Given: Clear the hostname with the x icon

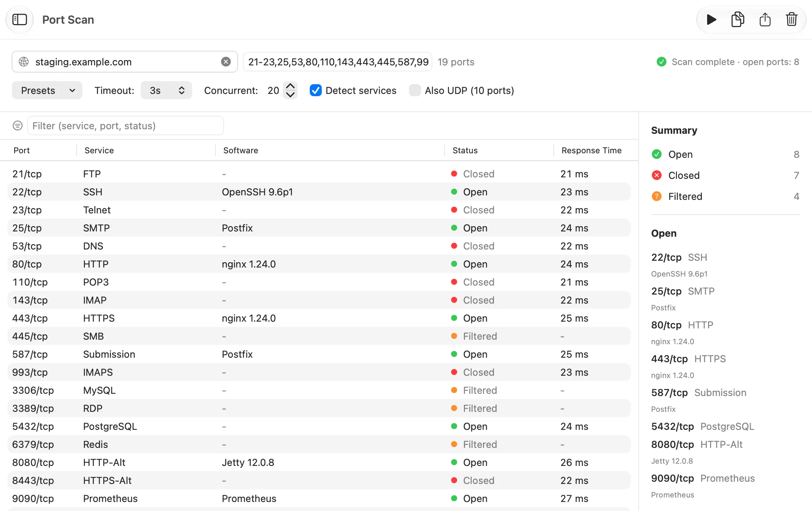Looking at the screenshot, I should coord(226,62).
